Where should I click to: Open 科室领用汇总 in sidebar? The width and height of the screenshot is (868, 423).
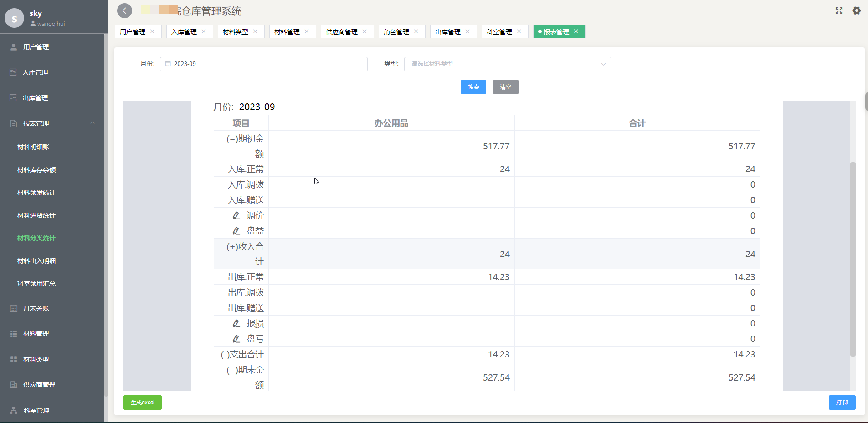click(36, 284)
